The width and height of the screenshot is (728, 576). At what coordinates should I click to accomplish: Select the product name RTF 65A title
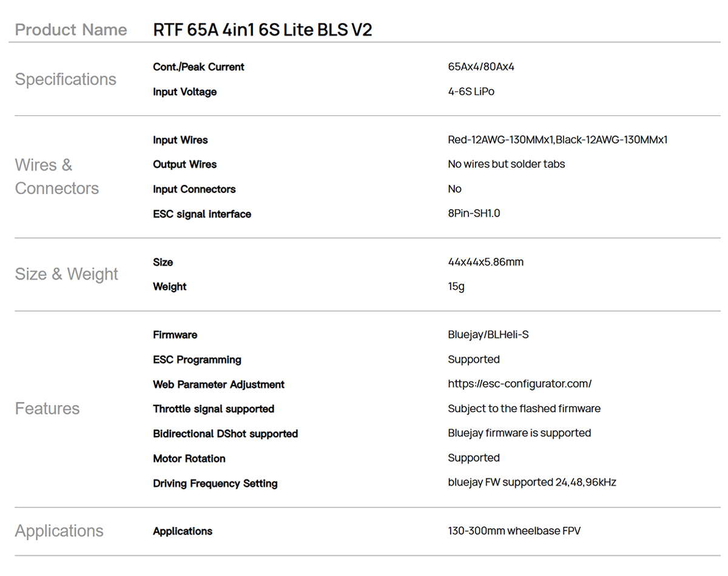(262, 30)
